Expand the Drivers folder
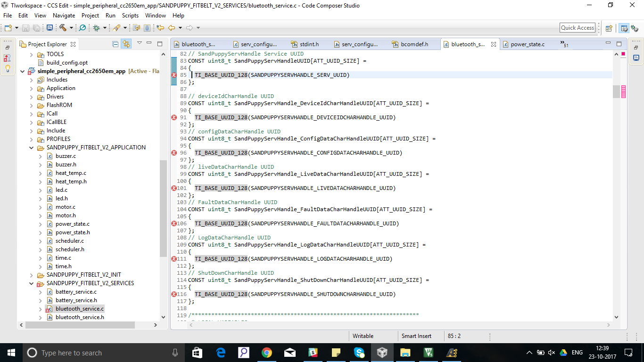Viewport: 644px width, 362px height. [x=32, y=97]
